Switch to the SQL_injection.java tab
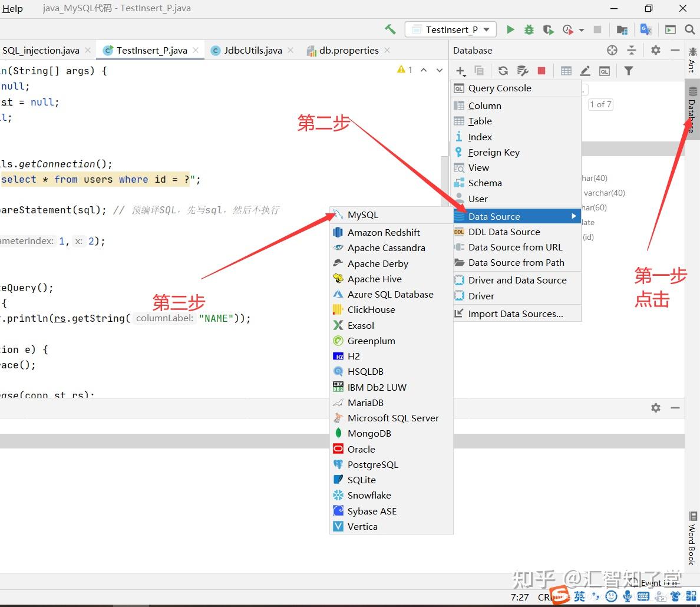 [x=41, y=51]
